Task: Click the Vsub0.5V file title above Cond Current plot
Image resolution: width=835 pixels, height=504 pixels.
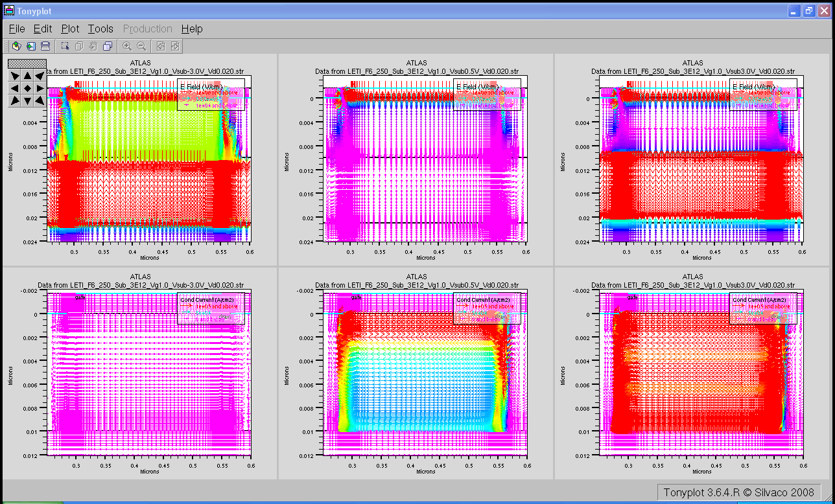Action: tap(417, 285)
